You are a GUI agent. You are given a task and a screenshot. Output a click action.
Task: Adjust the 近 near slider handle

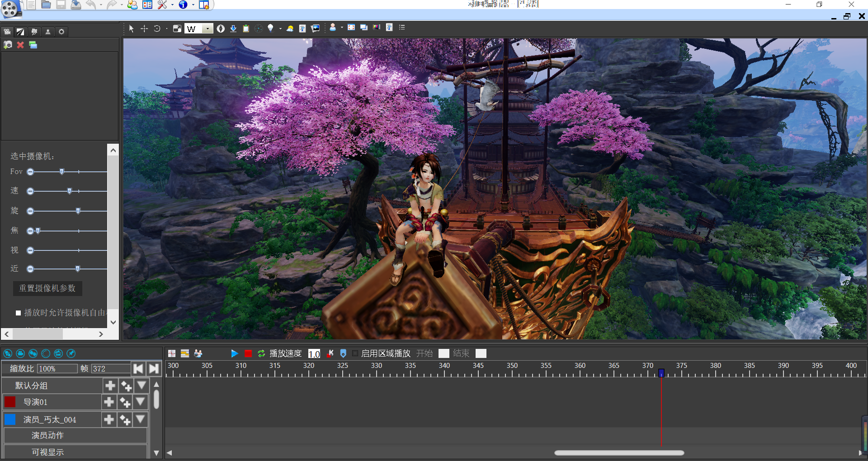click(x=78, y=269)
